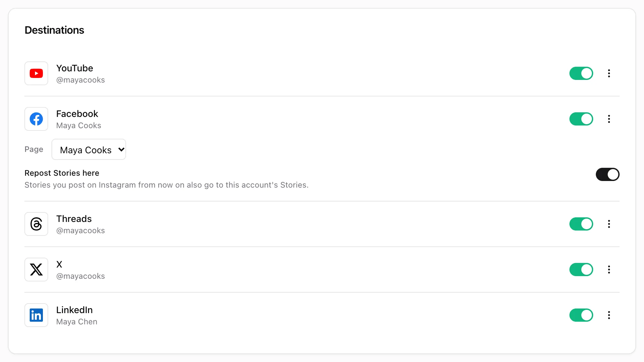644x362 pixels.
Task: Disable the X destination toggle
Action: (581, 270)
